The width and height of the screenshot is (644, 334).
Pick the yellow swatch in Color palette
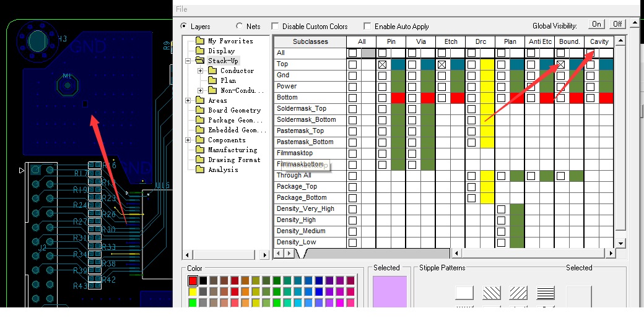click(x=193, y=291)
